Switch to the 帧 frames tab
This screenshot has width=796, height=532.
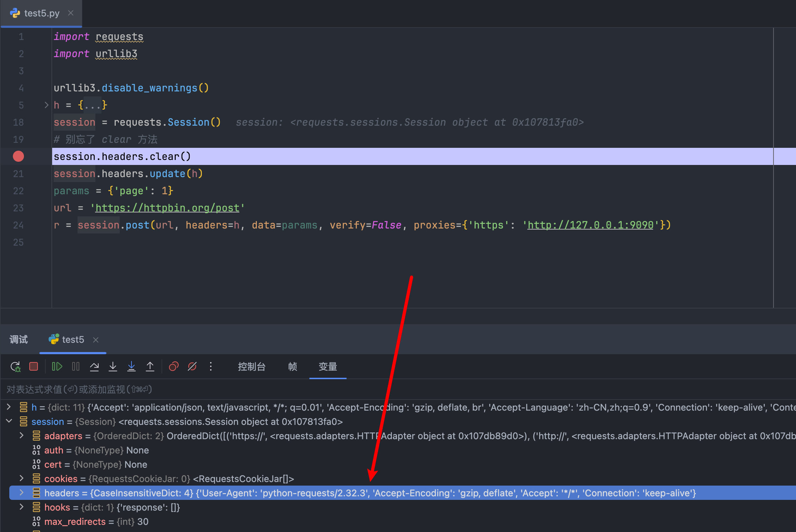coord(293,367)
